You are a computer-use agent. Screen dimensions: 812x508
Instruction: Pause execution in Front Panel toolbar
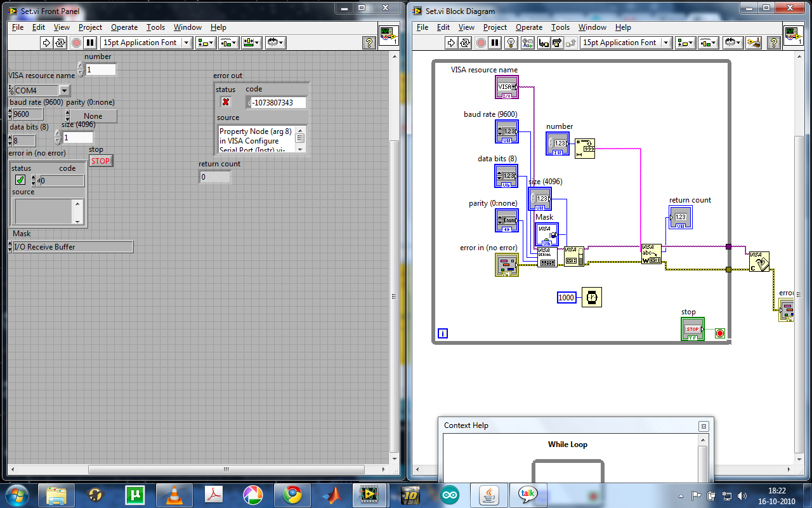coord(91,43)
